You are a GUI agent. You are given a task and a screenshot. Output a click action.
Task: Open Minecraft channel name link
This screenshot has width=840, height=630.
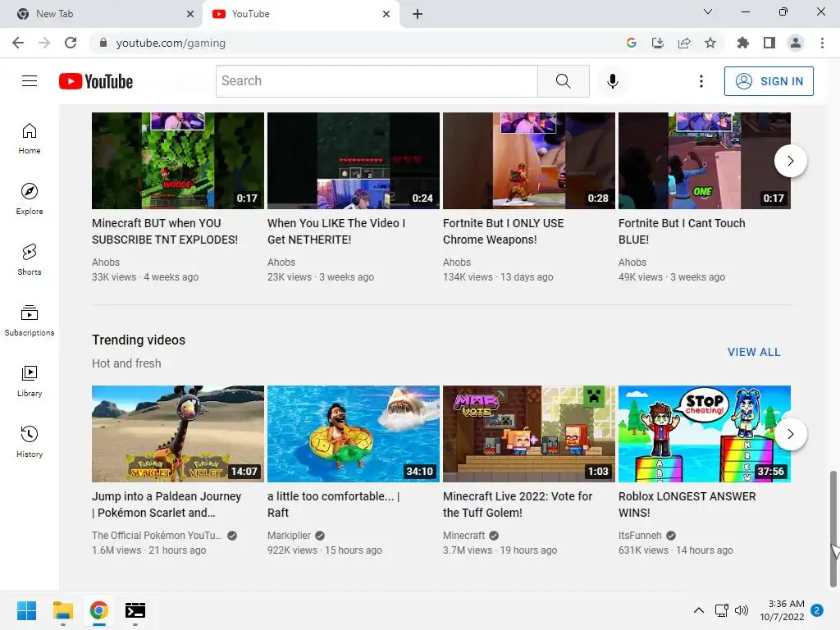pos(464,535)
